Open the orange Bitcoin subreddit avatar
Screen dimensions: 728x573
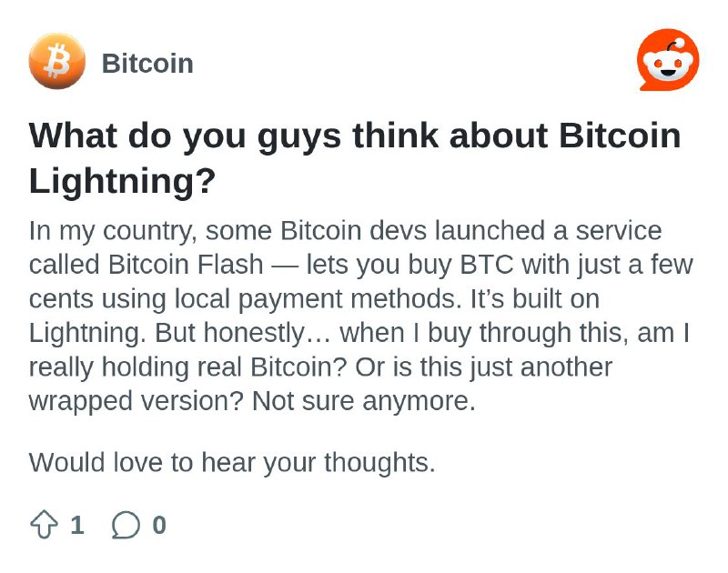click(57, 61)
